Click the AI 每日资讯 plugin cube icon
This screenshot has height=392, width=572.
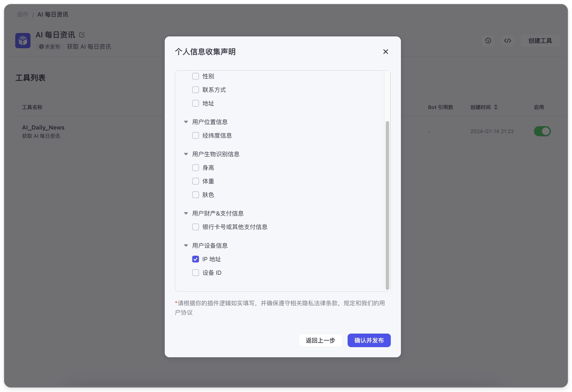23,41
